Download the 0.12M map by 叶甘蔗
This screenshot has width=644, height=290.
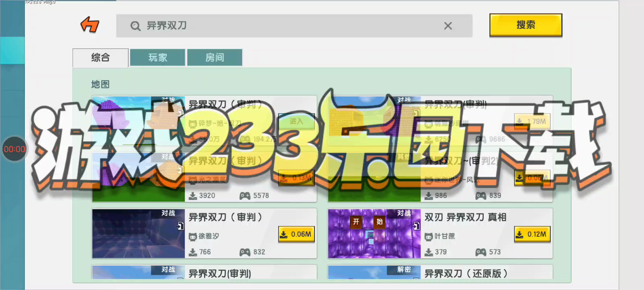pyautogui.click(x=532, y=234)
